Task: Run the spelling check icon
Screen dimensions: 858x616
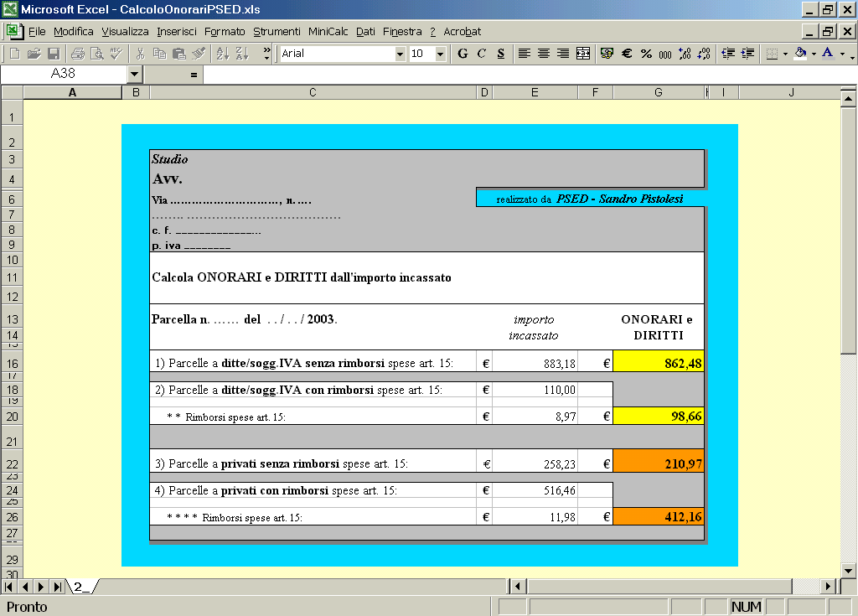Action: pyautogui.click(x=116, y=54)
